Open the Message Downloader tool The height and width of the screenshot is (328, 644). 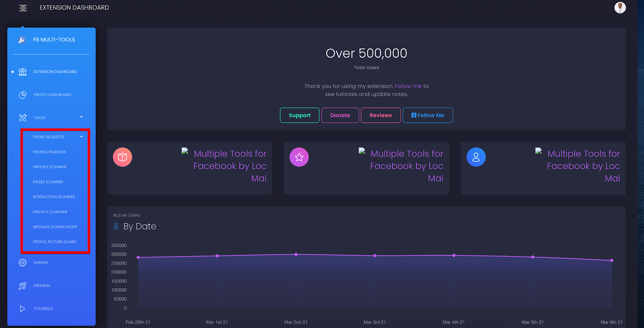55,227
